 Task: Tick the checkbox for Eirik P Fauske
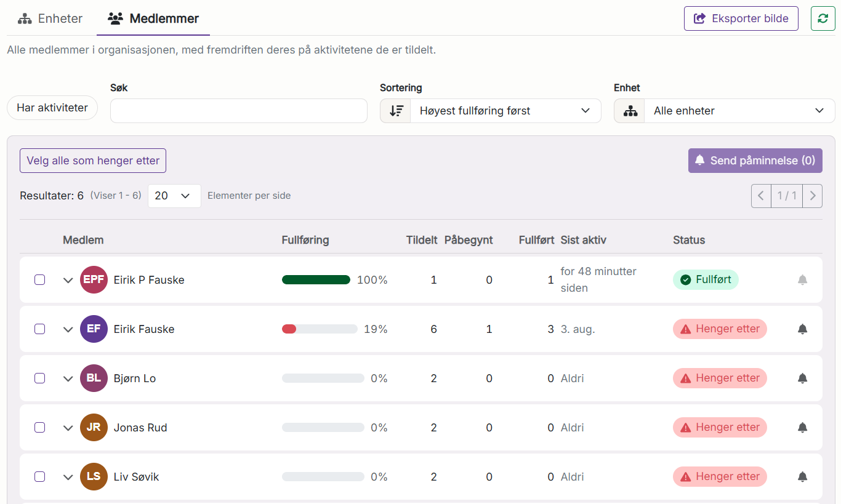click(39, 280)
